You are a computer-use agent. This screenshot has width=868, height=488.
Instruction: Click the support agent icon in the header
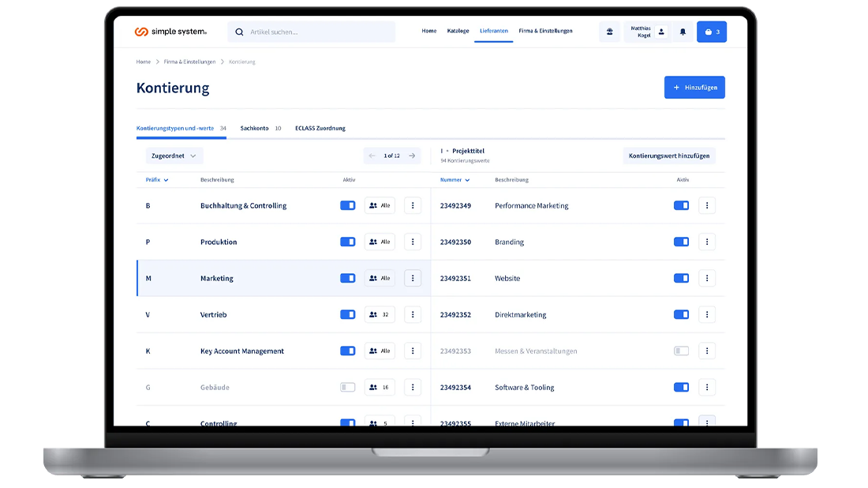(609, 32)
